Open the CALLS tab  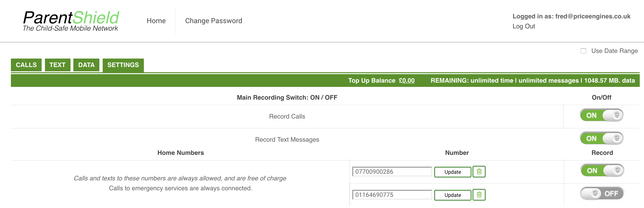tap(26, 65)
